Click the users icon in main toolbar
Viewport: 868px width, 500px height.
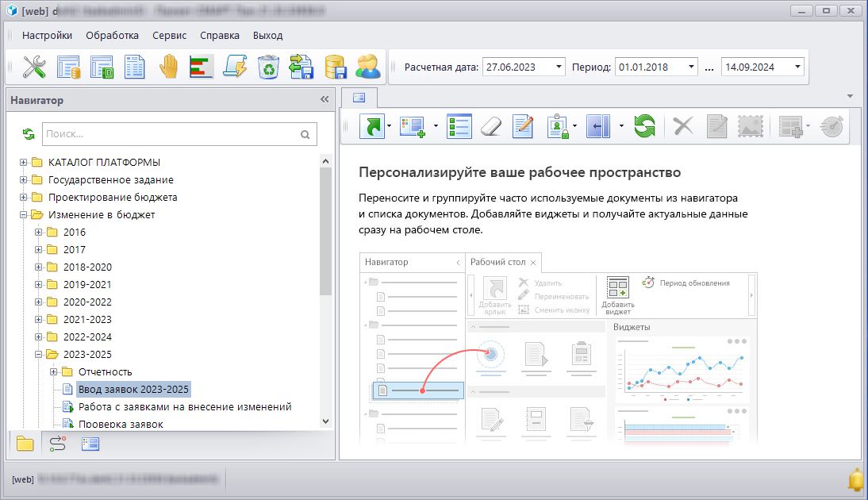367,67
